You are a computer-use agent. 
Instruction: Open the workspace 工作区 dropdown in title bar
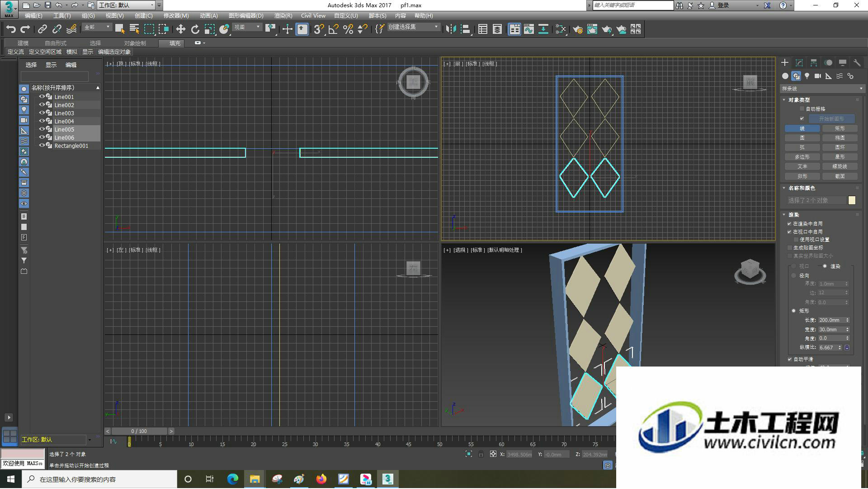(x=127, y=5)
